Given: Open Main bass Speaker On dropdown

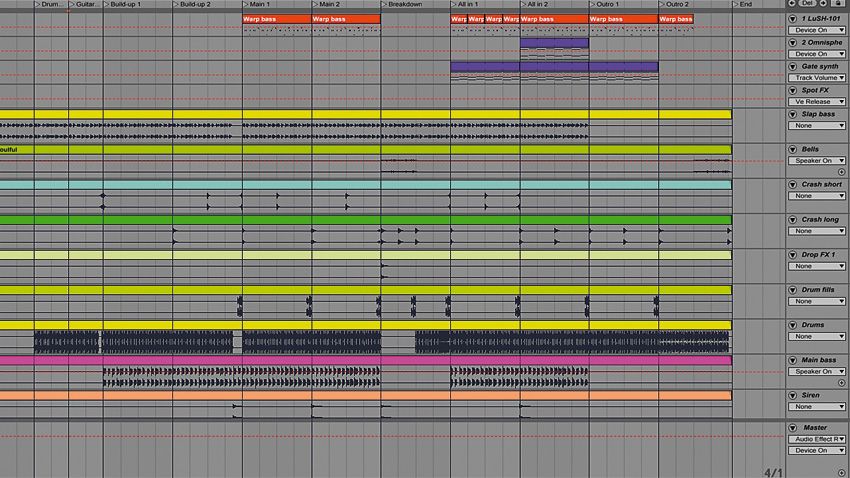Looking at the screenshot, I should click(x=817, y=372).
